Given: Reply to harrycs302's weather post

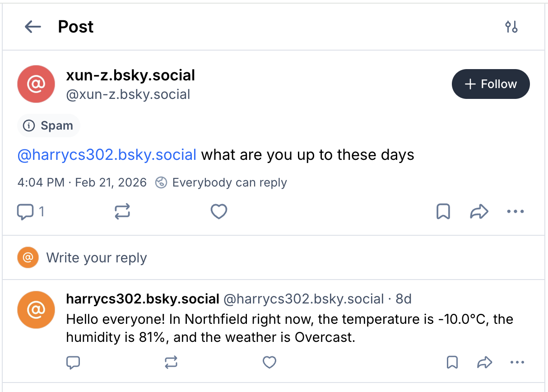Looking at the screenshot, I should (73, 362).
